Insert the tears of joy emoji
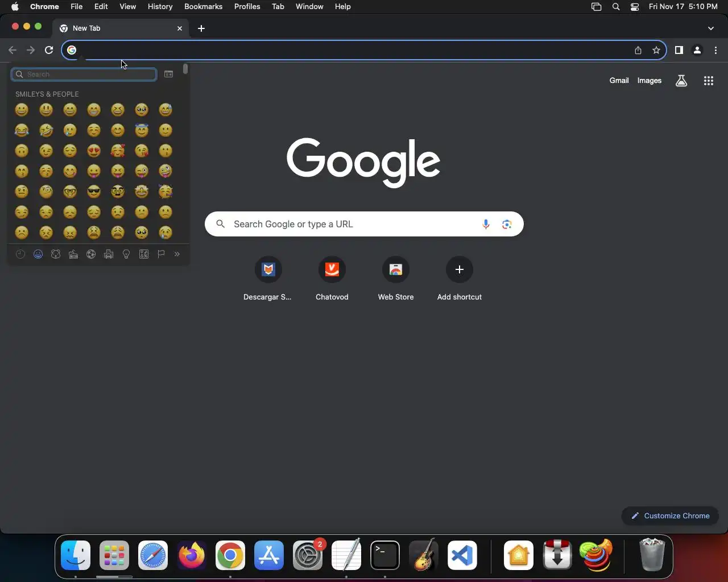The height and width of the screenshot is (582, 728). [22, 130]
